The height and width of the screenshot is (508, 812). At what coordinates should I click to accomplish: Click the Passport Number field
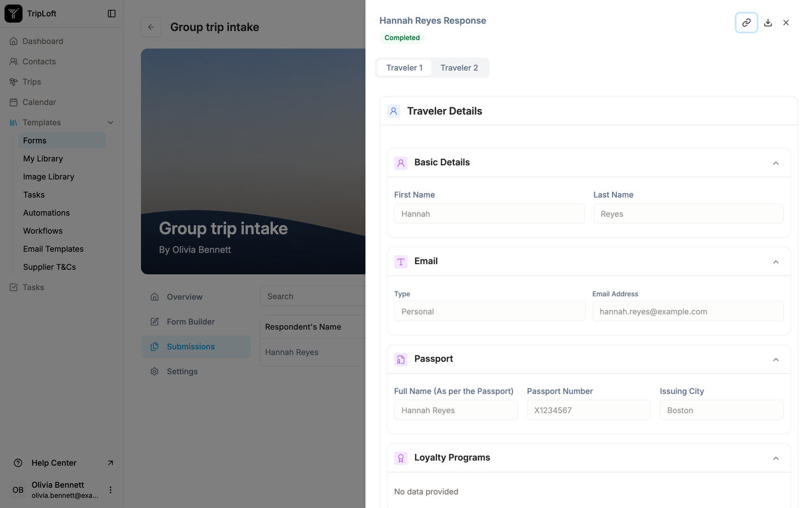pyautogui.click(x=589, y=410)
